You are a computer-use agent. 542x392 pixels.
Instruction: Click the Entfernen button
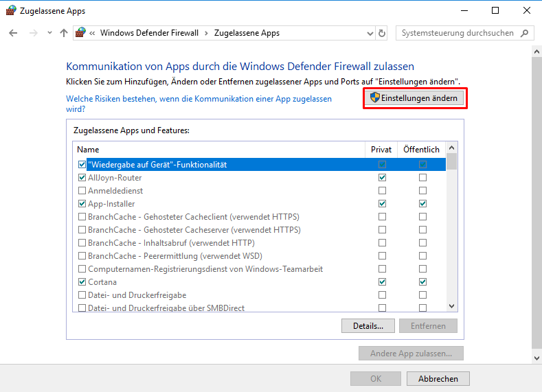pyautogui.click(x=428, y=325)
